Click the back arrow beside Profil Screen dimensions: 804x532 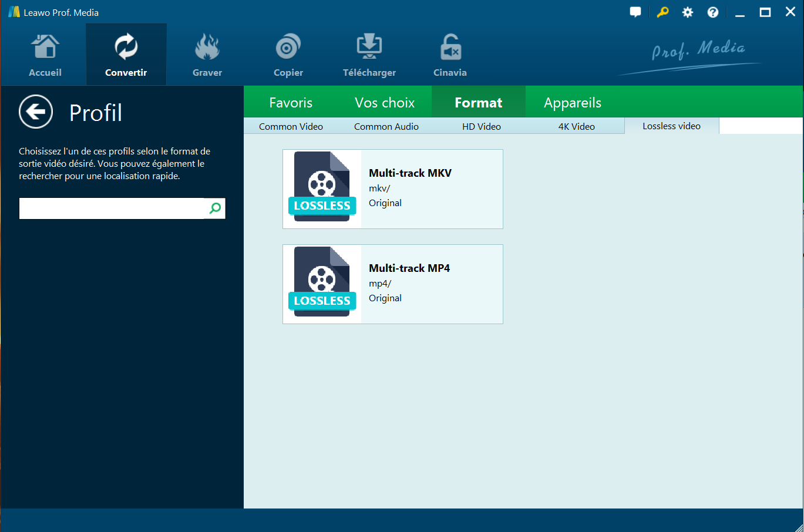[36, 112]
